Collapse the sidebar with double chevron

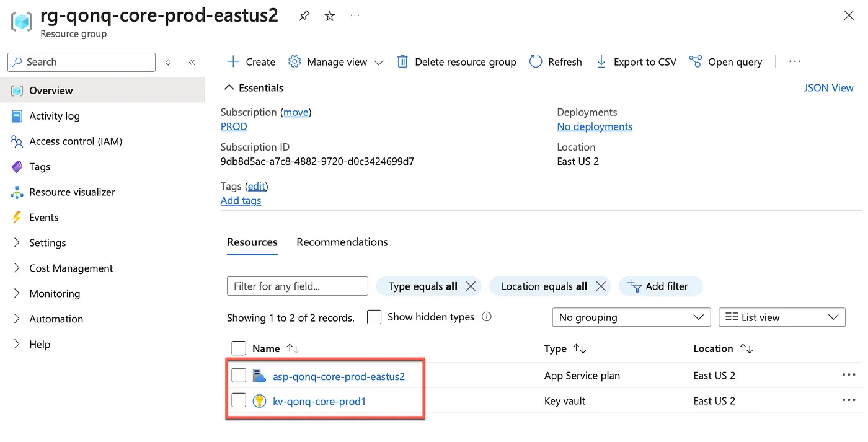tap(192, 62)
